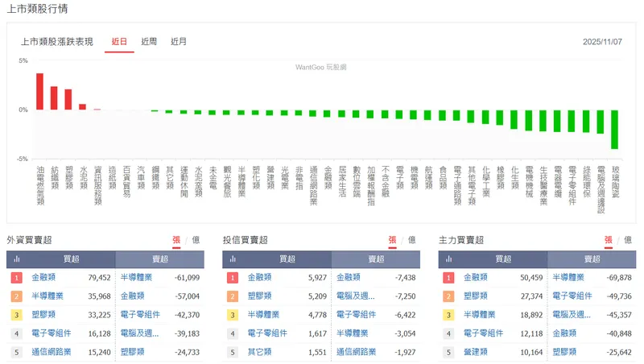Open 電子零組件 in 主力 賣超 list
The image size is (644, 364).
572,296
